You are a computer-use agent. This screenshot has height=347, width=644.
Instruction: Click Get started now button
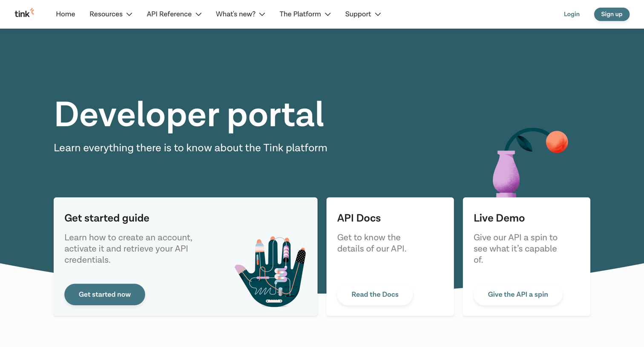[x=105, y=295]
